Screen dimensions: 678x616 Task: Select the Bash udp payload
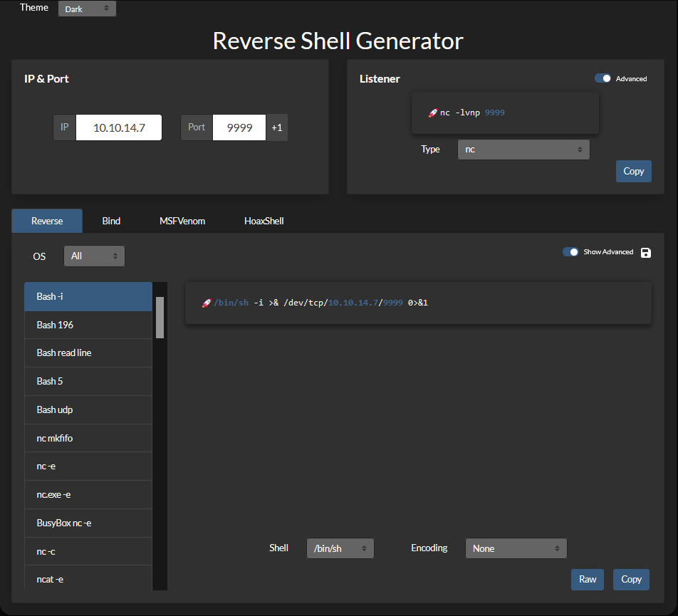88,409
